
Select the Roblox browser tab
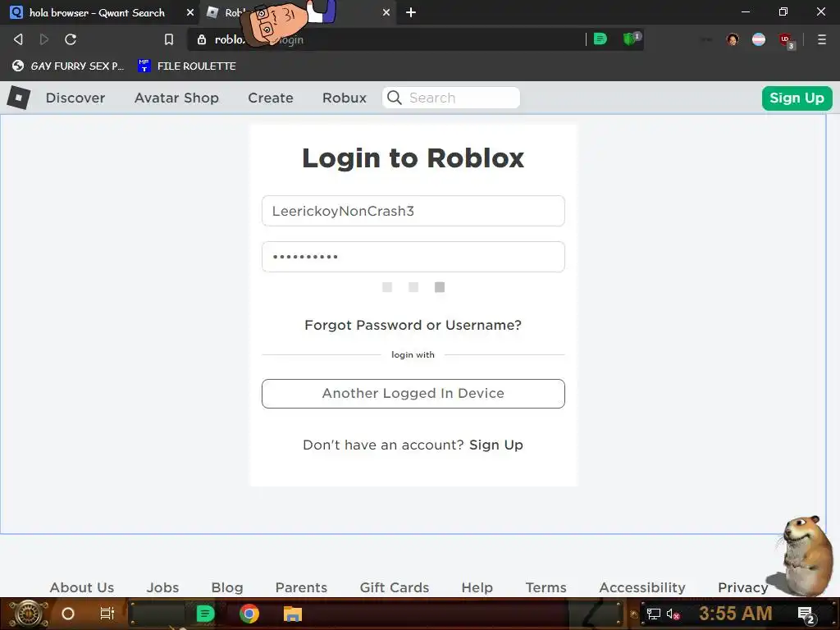pos(297,12)
